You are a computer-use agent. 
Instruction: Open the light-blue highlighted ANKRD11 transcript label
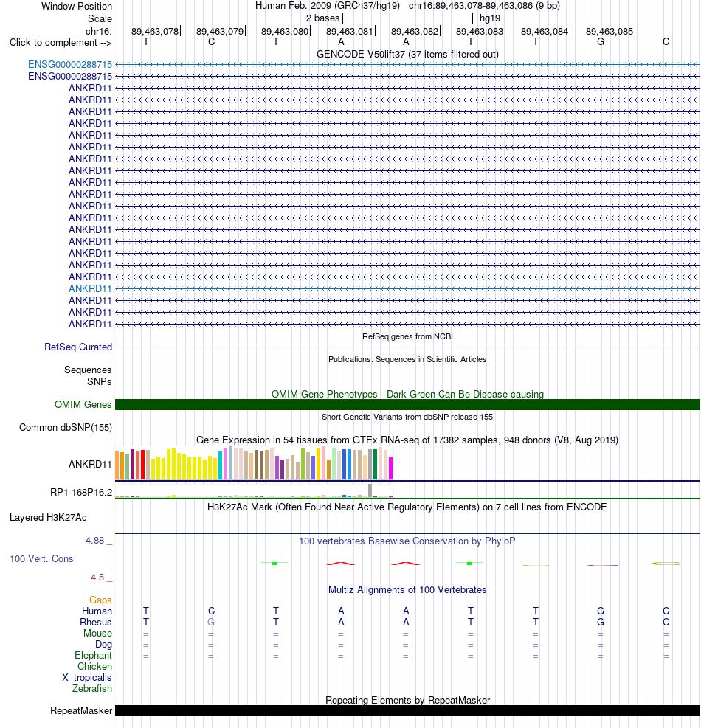tap(90, 289)
